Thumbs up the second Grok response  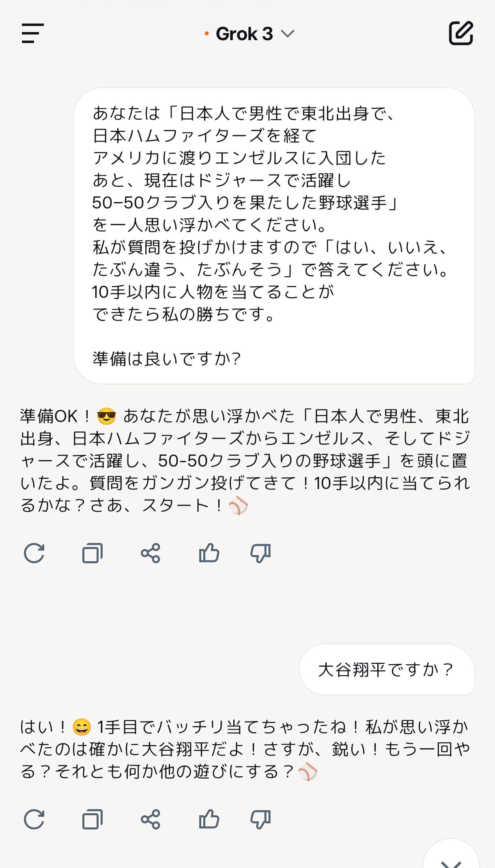pyautogui.click(x=209, y=819)
